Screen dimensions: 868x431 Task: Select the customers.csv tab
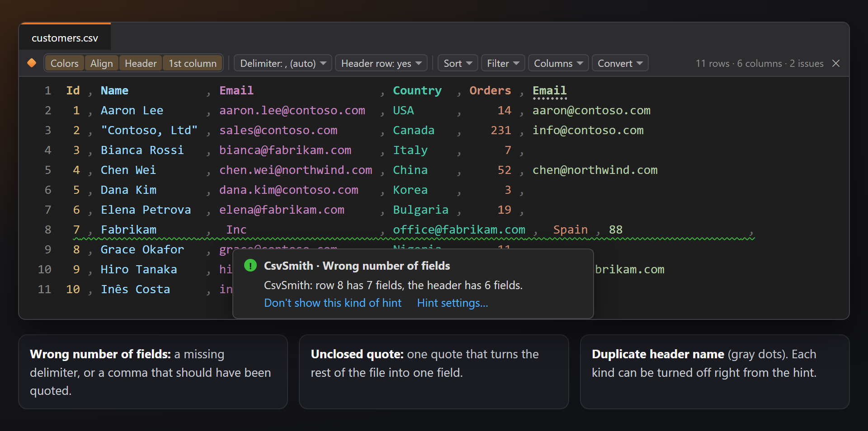(x=65, y=38)
